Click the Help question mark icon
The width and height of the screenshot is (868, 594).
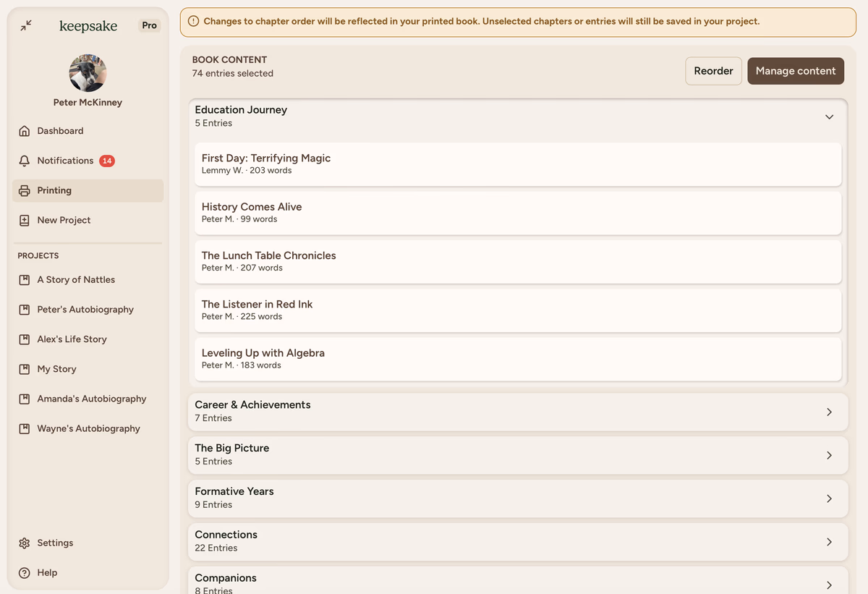coord(25,572)
